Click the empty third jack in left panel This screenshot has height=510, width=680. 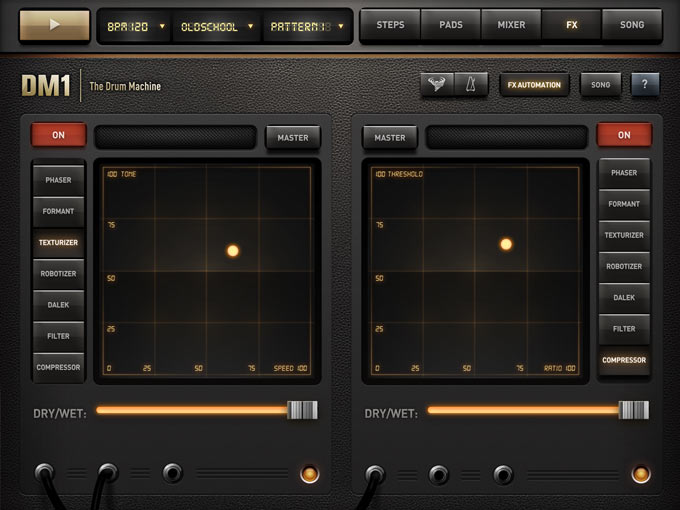click(172, 474)
